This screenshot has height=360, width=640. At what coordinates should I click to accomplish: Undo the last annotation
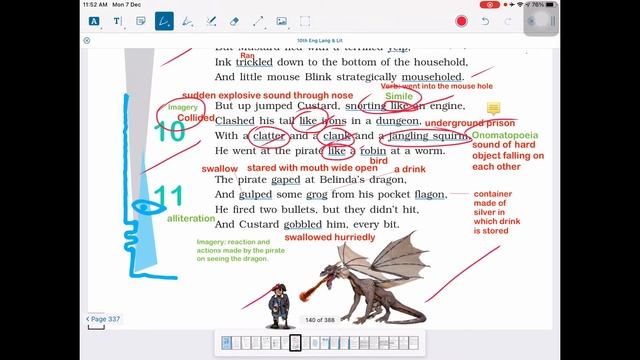(485, 21)
